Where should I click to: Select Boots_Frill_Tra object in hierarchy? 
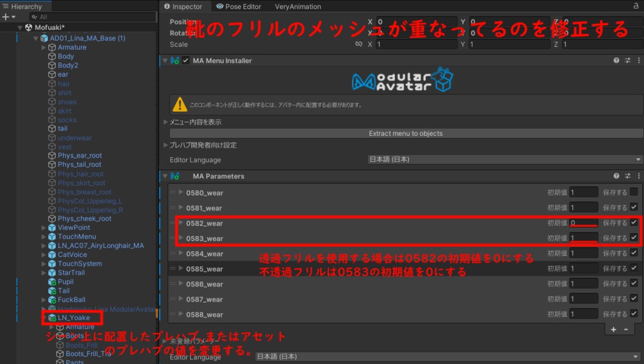88,354
